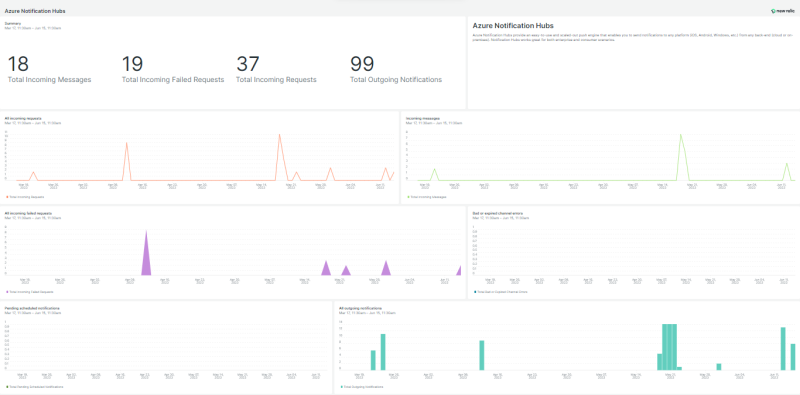
Task: Toggle the Bad or Expired Channel Errors legend entry
Action: coord(501,292)
